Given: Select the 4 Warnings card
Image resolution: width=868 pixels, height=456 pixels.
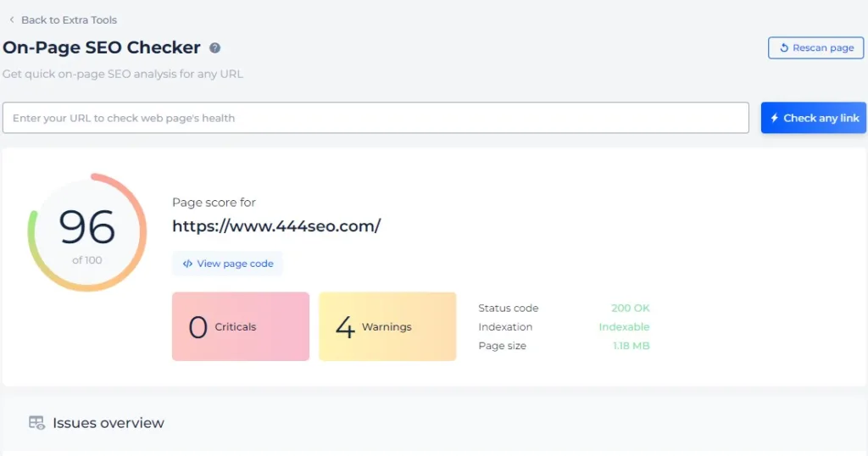Looking at the screenshot, I should [387, 326].
